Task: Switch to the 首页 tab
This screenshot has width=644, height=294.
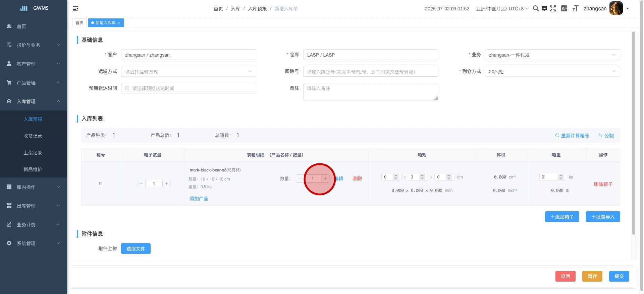Action: click(79, 23)
